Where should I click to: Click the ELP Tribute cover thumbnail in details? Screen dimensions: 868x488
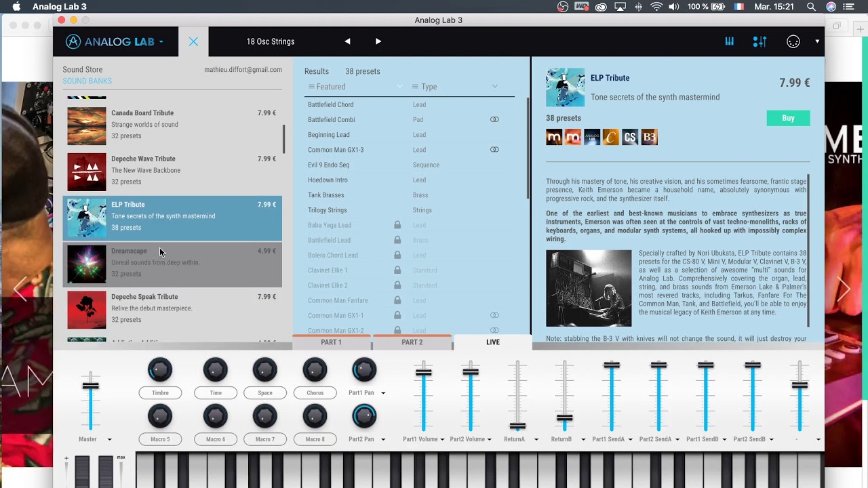(x=565, y=87)
